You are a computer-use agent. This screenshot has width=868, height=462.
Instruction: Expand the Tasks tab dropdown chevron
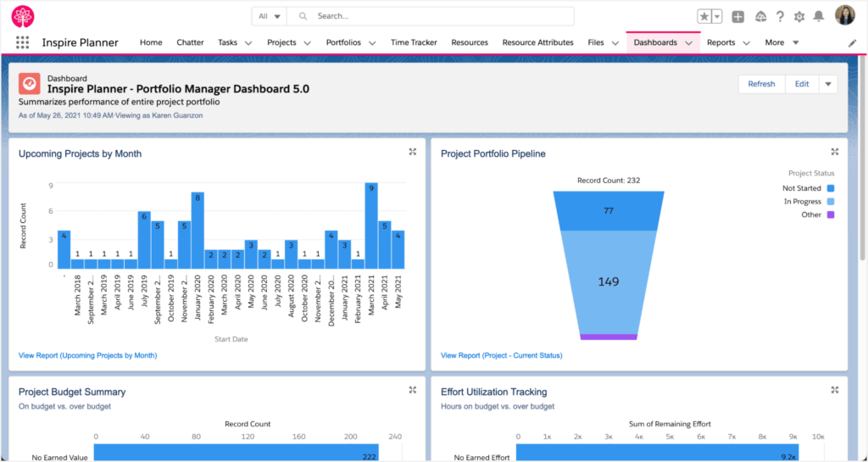click(x=248, y=42)
